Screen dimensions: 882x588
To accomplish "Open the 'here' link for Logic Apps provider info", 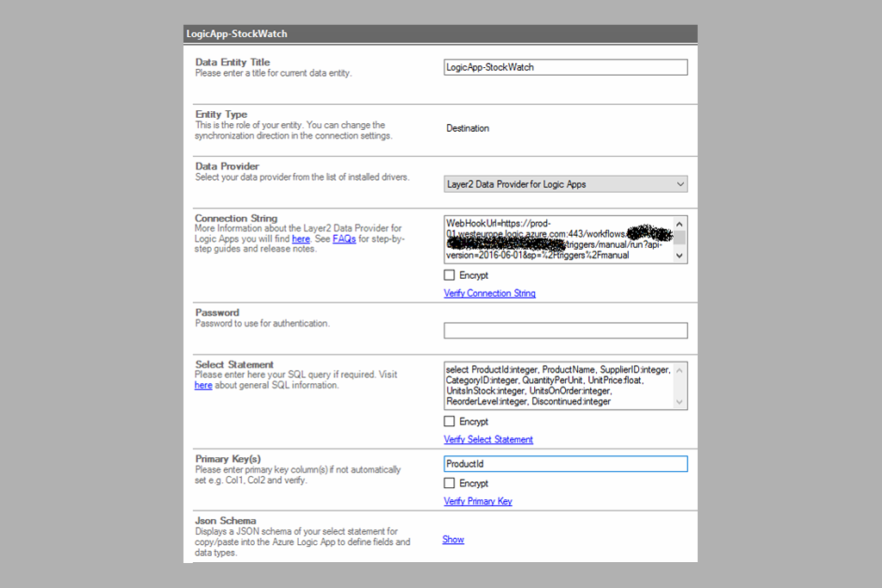I will coord(301,238).
